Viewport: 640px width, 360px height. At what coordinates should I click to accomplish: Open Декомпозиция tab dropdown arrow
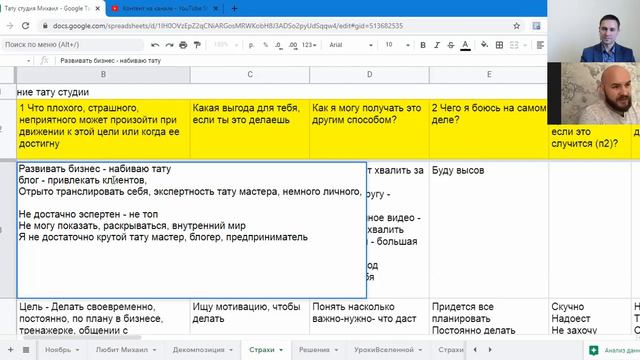231,350
